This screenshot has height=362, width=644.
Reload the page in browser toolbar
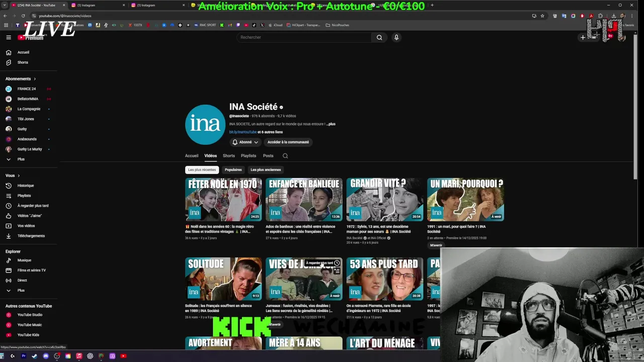[x=23, y=16]
